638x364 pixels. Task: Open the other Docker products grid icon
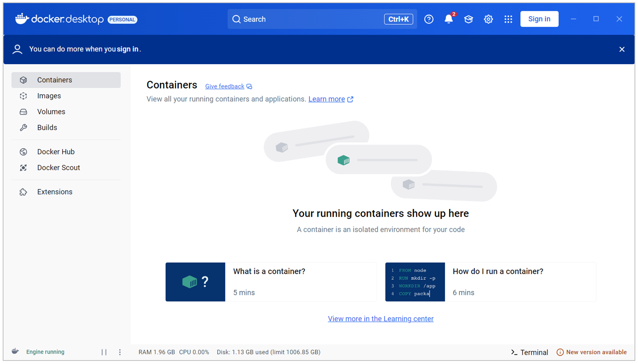[x=508, y=19]
